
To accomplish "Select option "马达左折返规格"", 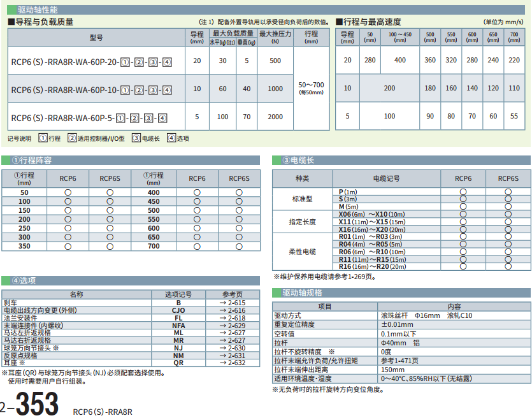I will point(27,333).
